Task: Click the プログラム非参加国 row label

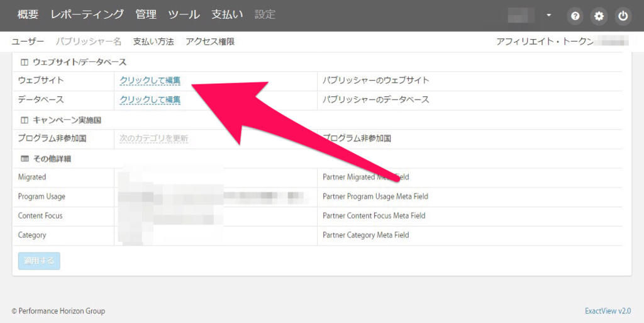Action: 52,139
